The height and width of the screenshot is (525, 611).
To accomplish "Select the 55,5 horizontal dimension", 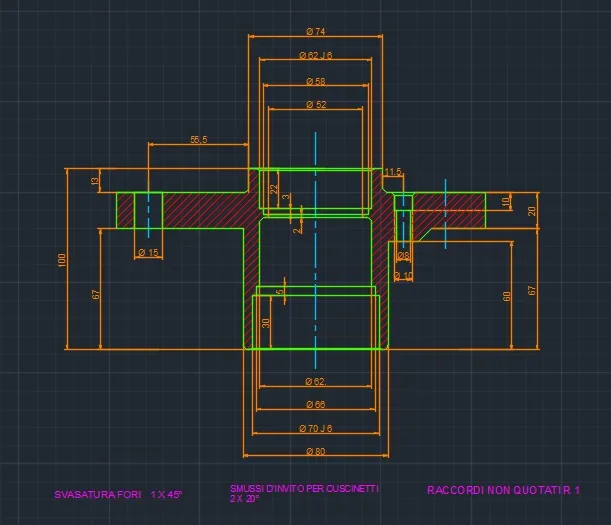I will [198, 140].
